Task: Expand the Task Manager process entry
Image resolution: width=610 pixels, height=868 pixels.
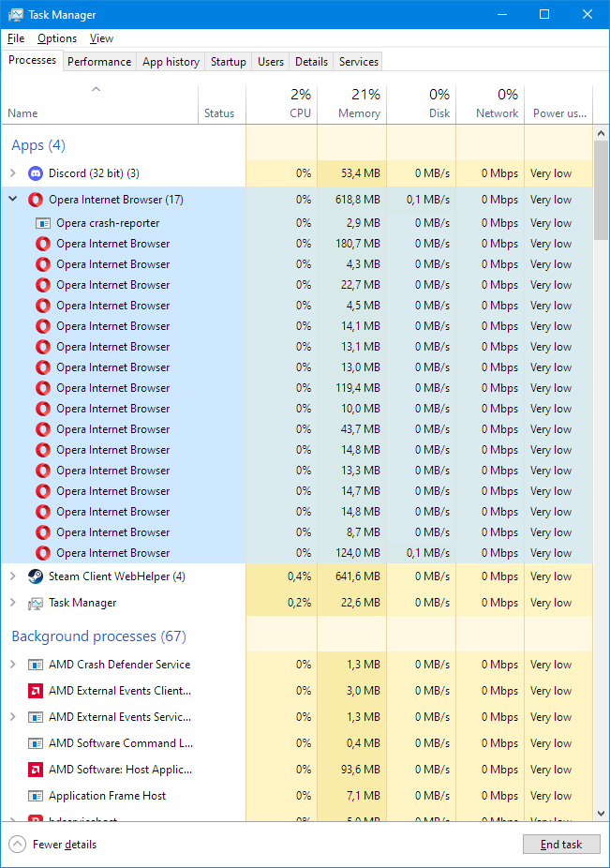Action: (x=13, y=603)
